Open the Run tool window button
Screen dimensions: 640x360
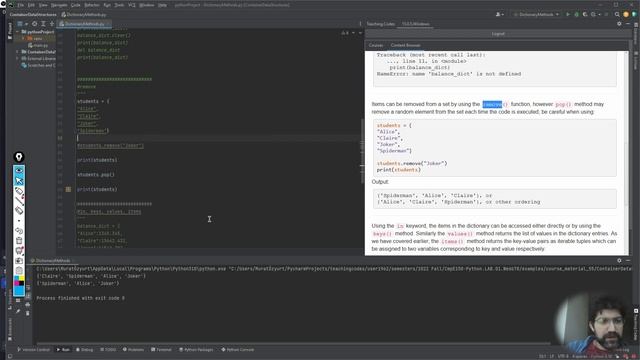(63, 350)
